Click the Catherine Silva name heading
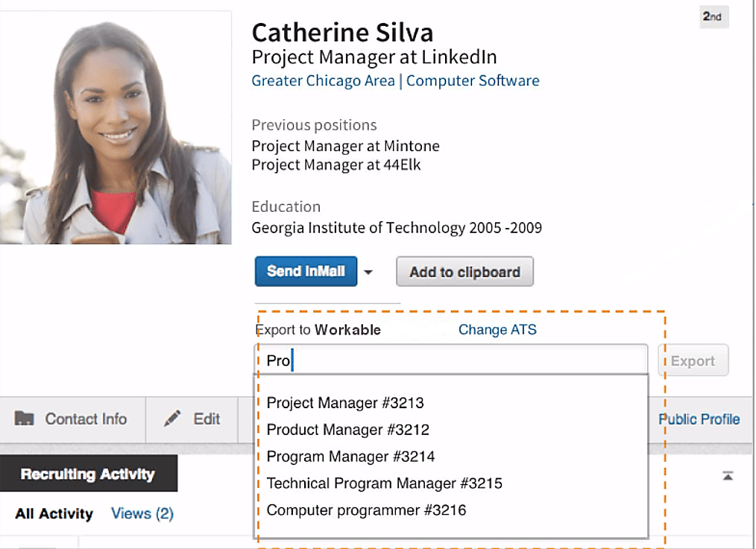Viewport: 756px width, 549px height. (x=342, y=33)
